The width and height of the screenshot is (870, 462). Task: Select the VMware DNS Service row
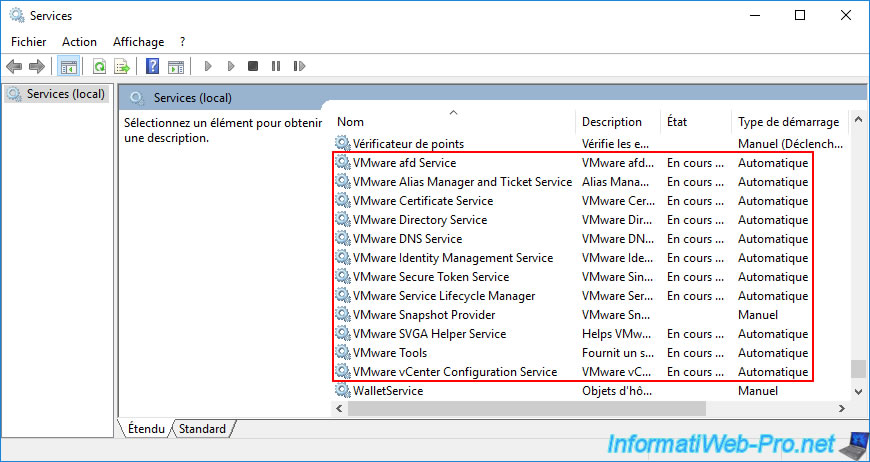590,238
